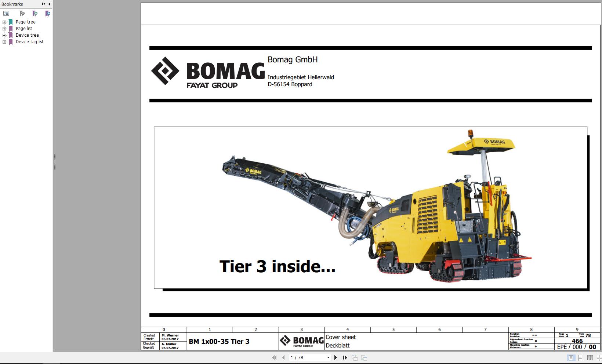Click the 'EPE / 000 / 00' text
Image resolution: width=602 pixels, height=364 pixels.
click(577, 347)
